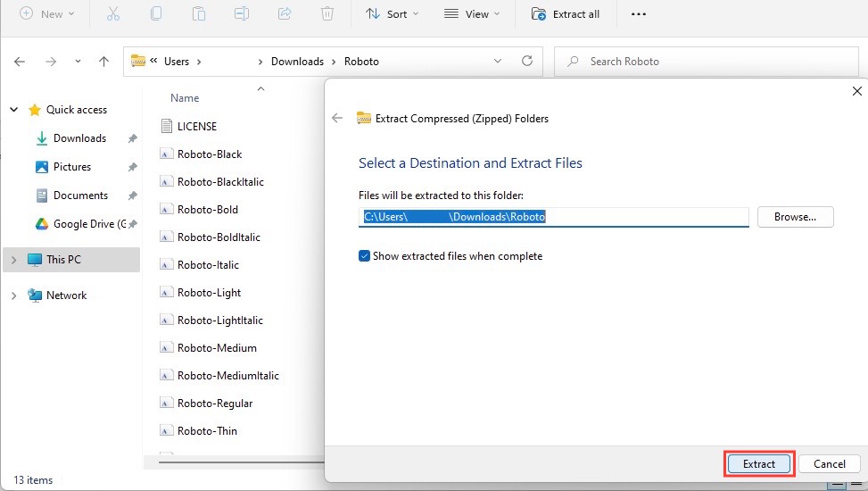Screen dimensions: 868x491
Task: Click the Extract button
Action: (x=759, y=464)
